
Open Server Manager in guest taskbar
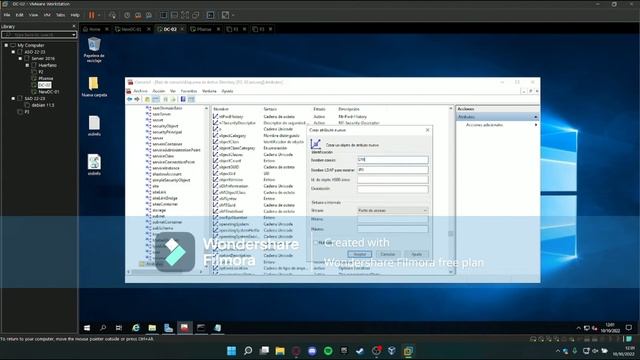coord(169,328)
